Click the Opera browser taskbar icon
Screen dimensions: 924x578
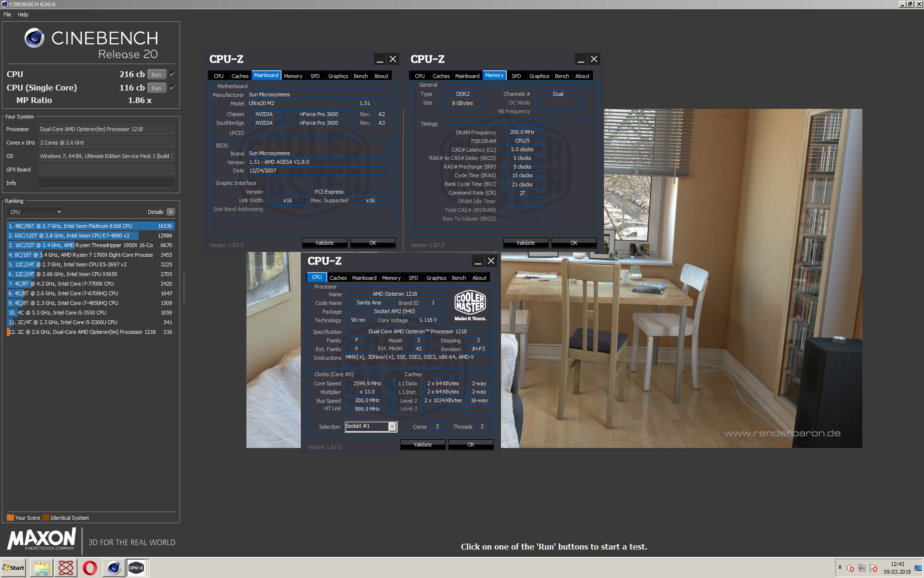coord(90,568)
